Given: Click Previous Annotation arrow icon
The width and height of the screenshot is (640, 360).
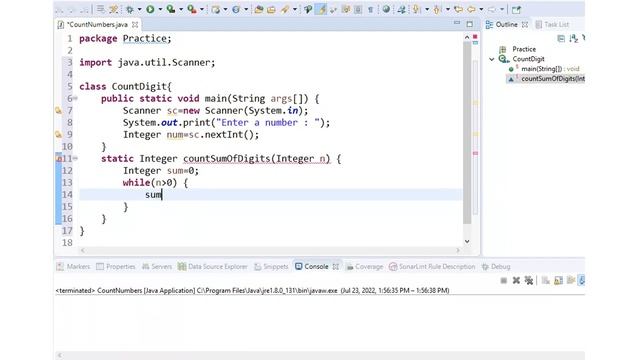Looking at the screenshot, I should click(x=437, y=9).
